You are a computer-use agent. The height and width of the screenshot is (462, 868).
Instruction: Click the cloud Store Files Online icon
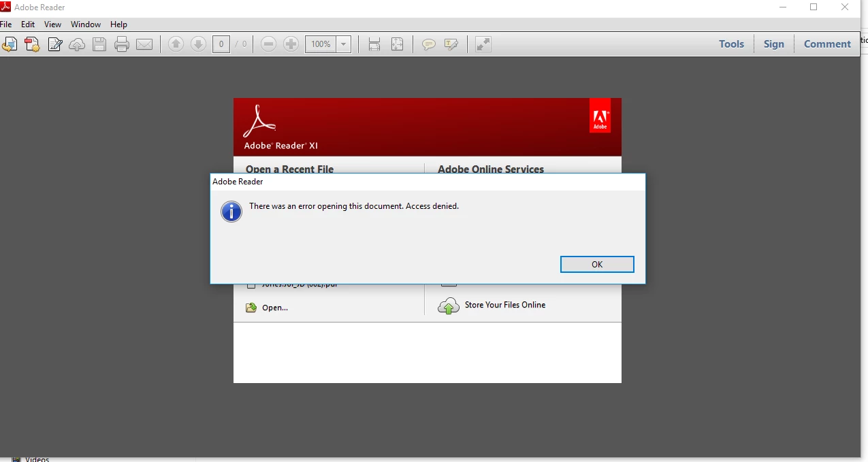(449, 306)
